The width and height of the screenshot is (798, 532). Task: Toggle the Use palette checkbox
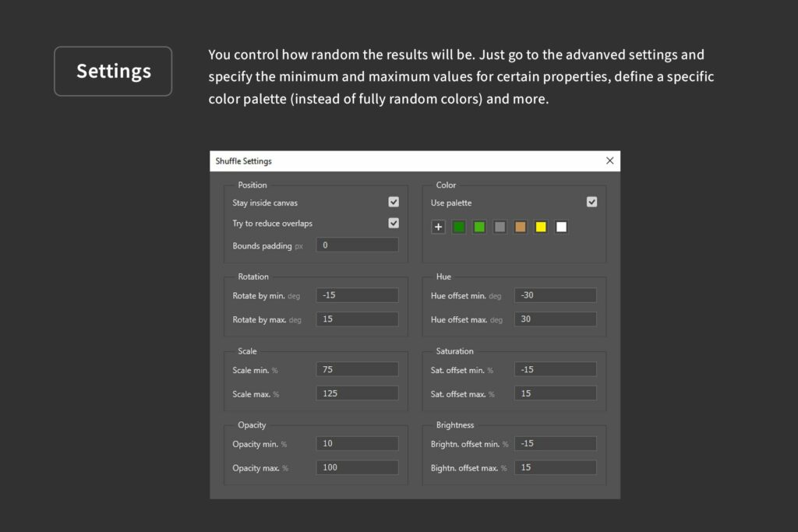591,201
